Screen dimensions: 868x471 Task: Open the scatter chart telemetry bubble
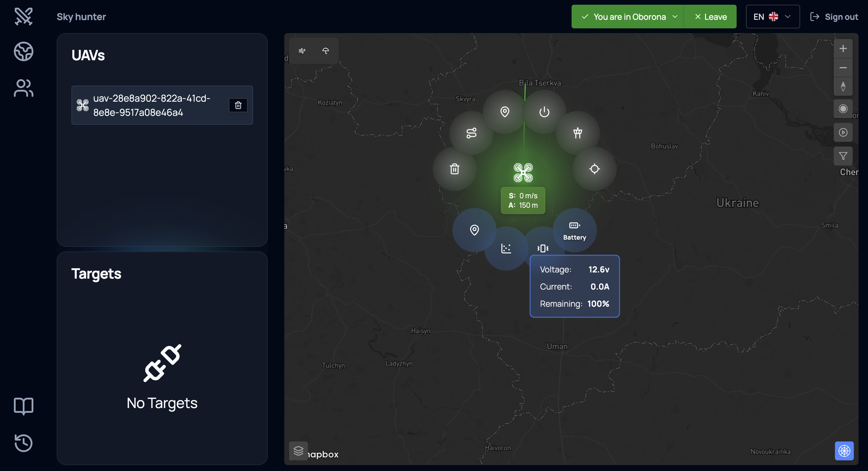(x=506, y=249)
